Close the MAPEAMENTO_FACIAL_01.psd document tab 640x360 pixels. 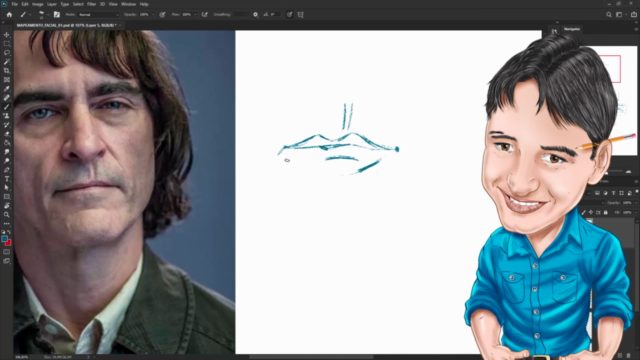coord(120,25)
